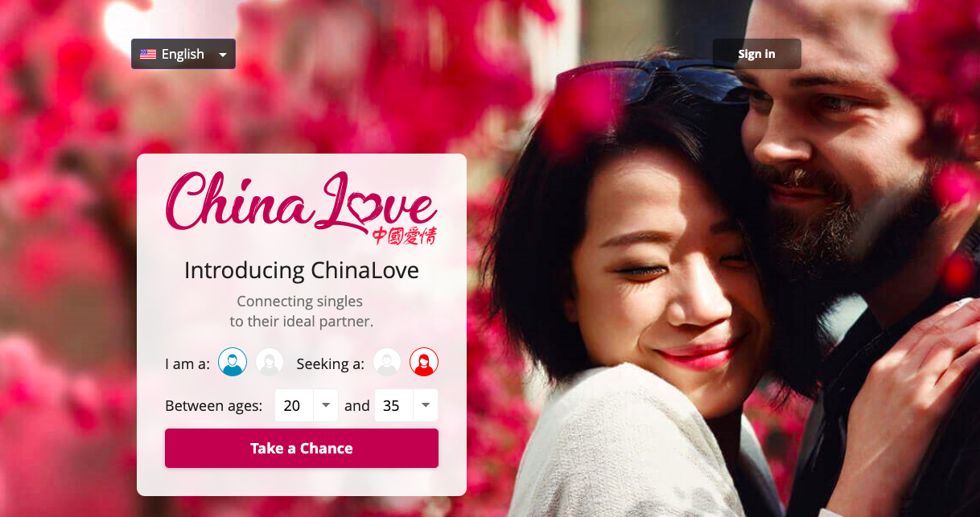Viewport: 980px width, 517px height.
Task: Choose the male avatar under "Seeking a"
Action: 387,363
